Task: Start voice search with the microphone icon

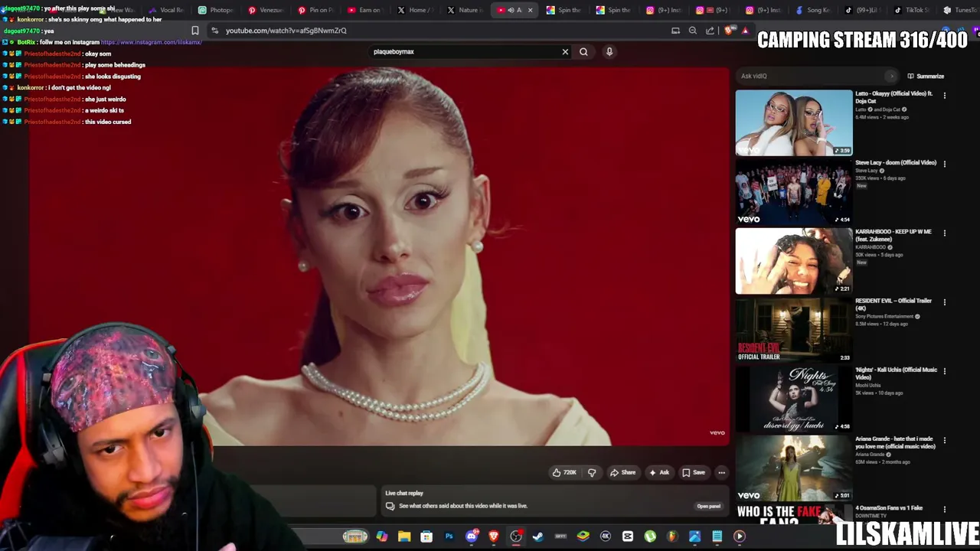Action: tap(609, 52)
